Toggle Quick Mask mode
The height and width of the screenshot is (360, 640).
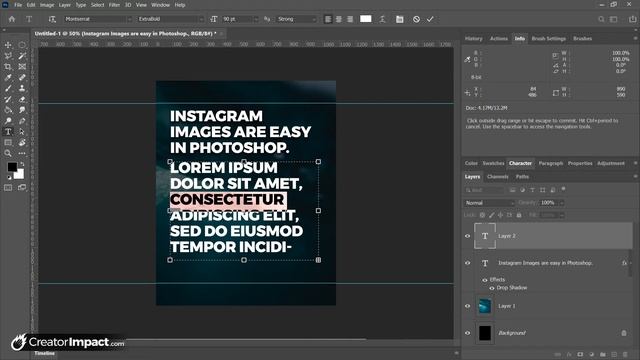click(x=8, y=188)
